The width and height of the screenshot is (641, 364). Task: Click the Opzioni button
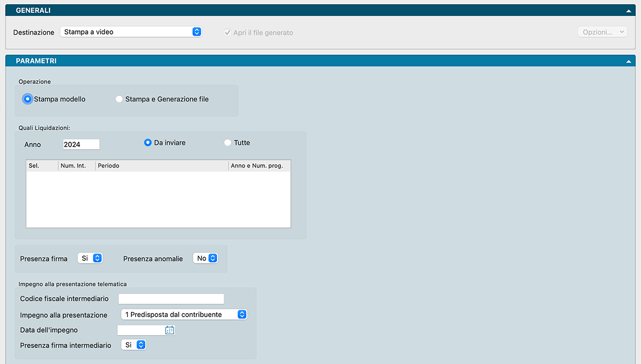tap(602, 32)
